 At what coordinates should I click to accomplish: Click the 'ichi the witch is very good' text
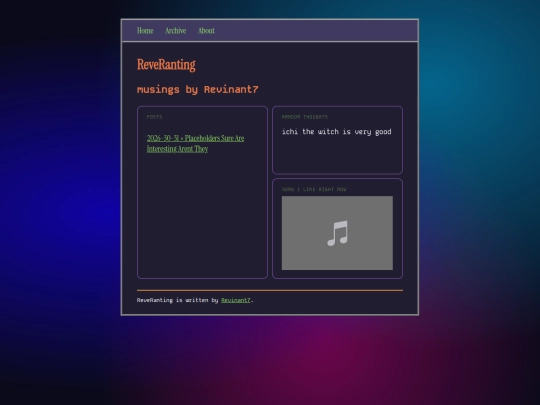pyautogui.click(x=336, y=132)
